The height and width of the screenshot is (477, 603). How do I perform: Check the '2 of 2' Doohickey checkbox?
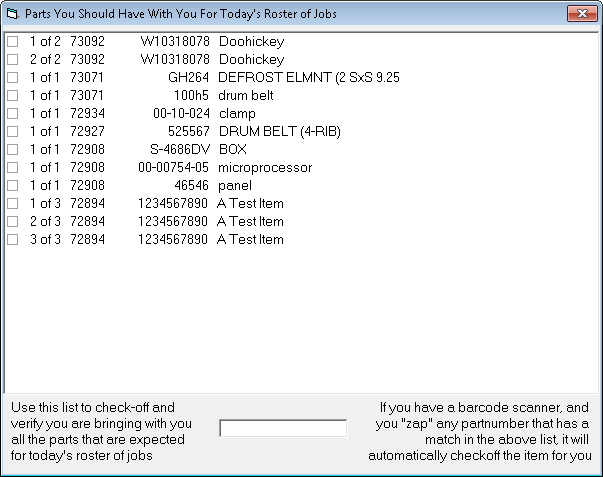coord(12,60)
